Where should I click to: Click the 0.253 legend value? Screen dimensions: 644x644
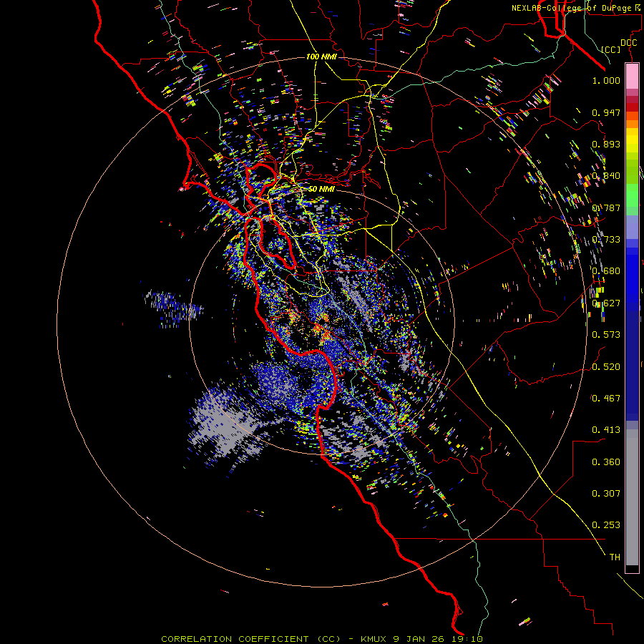pyautogui.click(x=606, y=525)
